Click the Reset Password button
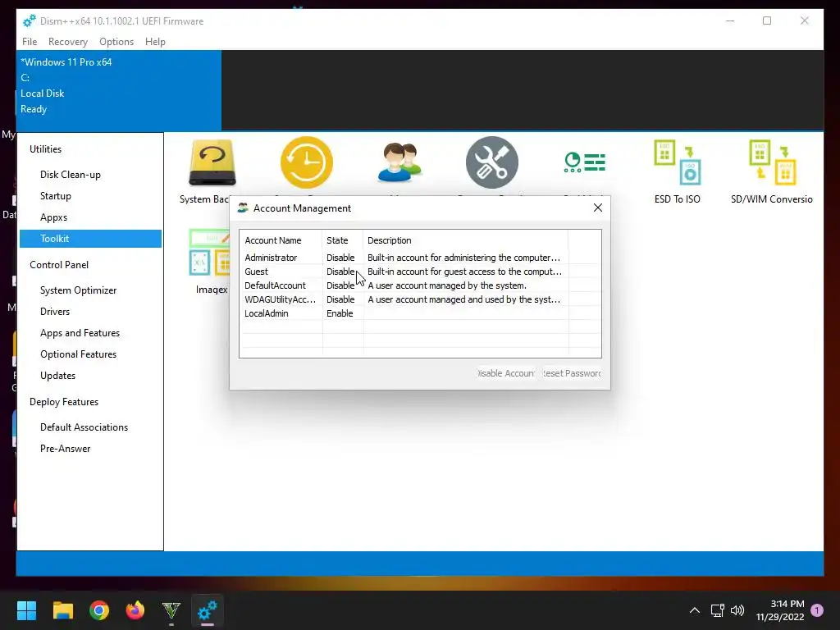 [571, 373]
